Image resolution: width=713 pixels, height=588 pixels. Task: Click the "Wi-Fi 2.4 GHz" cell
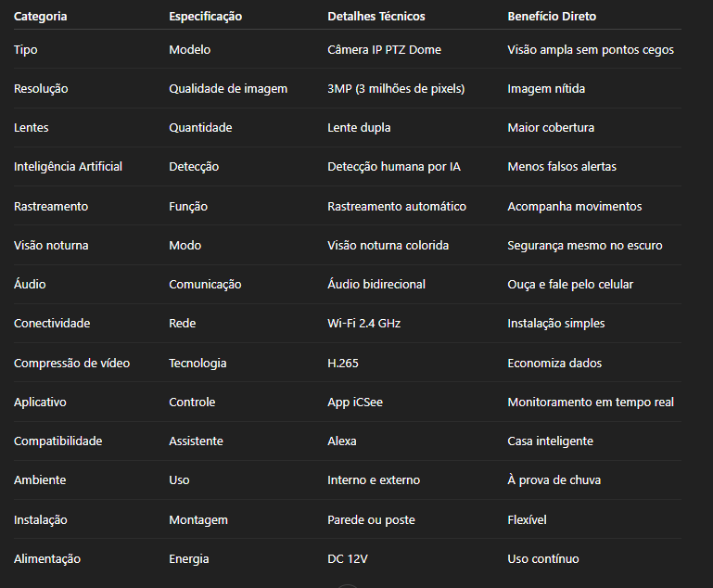pyautogui.click(x=363, y=324)
